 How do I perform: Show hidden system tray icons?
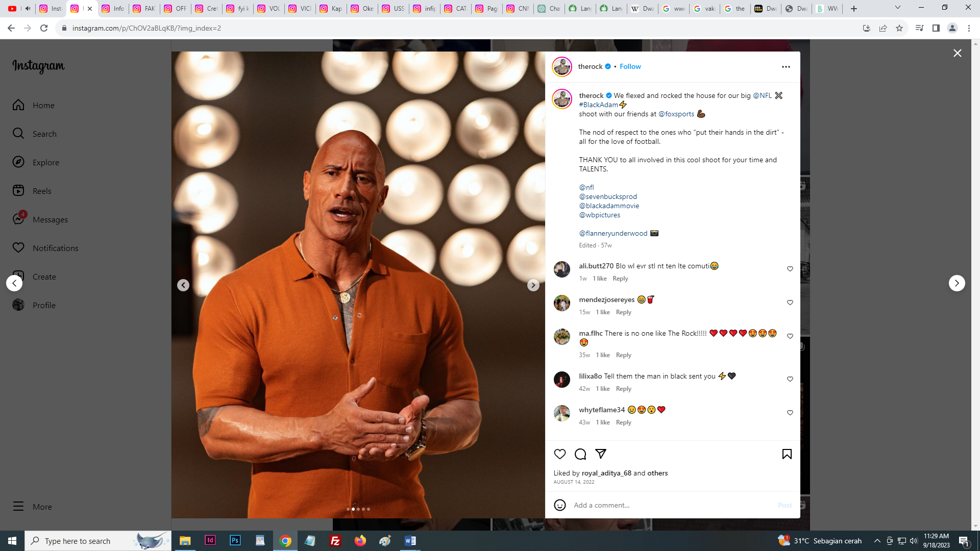pos(877,541)
